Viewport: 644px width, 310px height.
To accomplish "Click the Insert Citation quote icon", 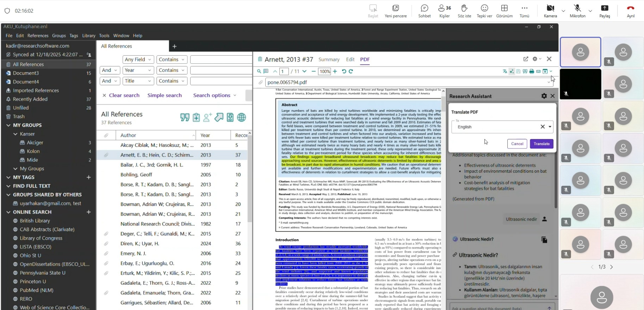I will (185, 118).
